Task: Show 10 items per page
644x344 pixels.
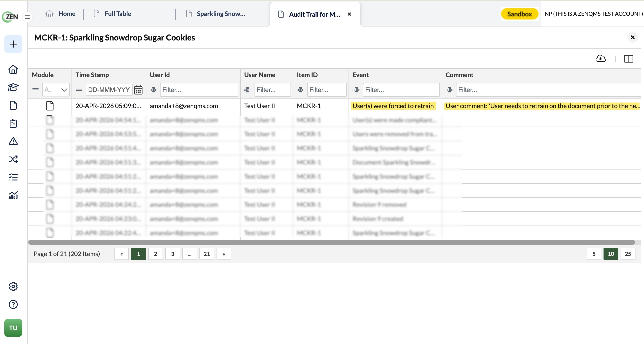Action: click(611, 254)
